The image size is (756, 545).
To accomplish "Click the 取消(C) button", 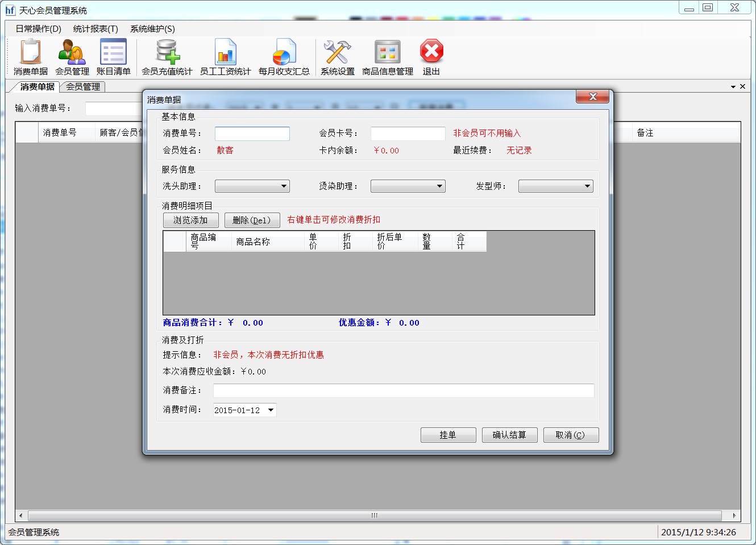I will (571, 435).
